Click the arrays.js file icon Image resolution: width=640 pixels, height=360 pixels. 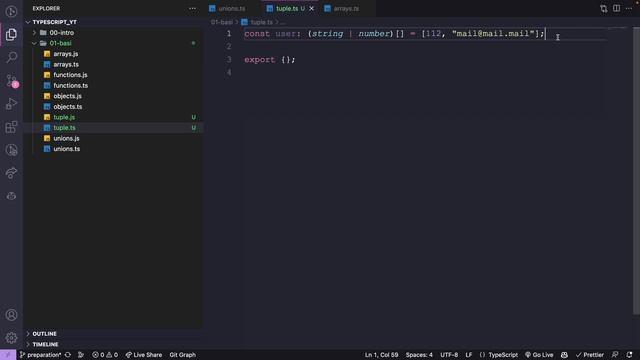(47, 54)
